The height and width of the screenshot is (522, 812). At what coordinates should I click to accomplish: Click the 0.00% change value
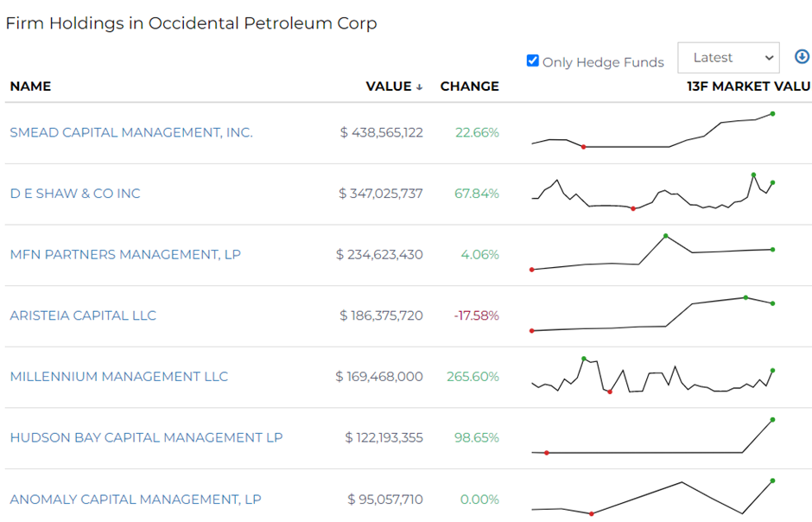[x=479, y=500]
